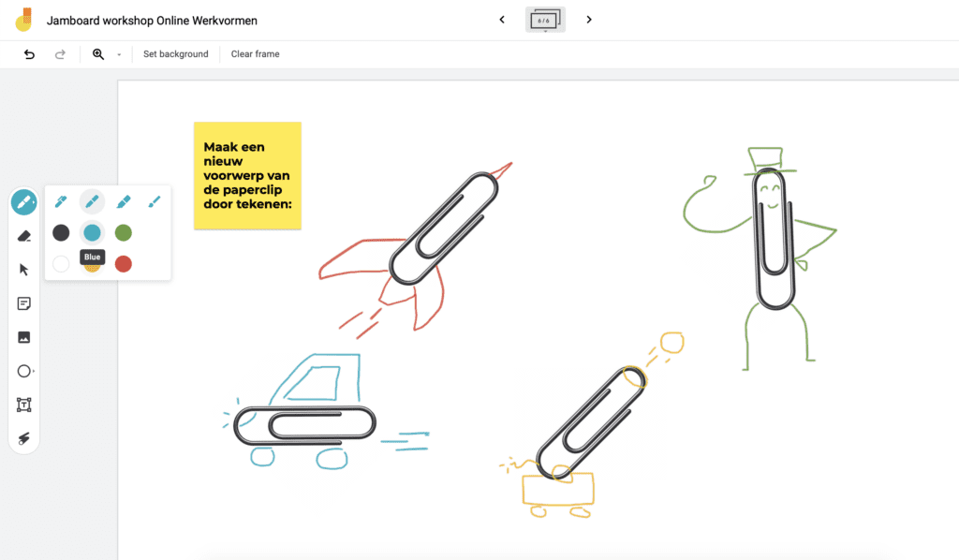Select the Eraser tool
This screenshot has height=560, width=959.
[x=23, y=236]
